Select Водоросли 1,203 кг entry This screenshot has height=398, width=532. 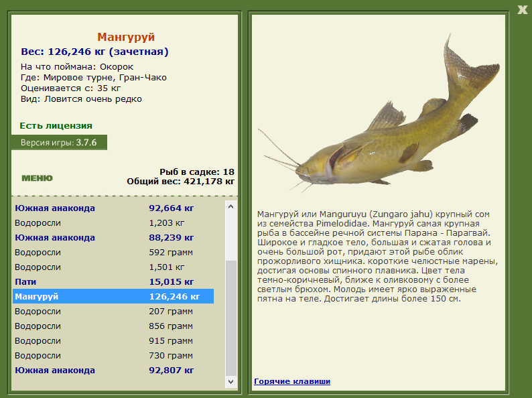[x=113, y=223]
